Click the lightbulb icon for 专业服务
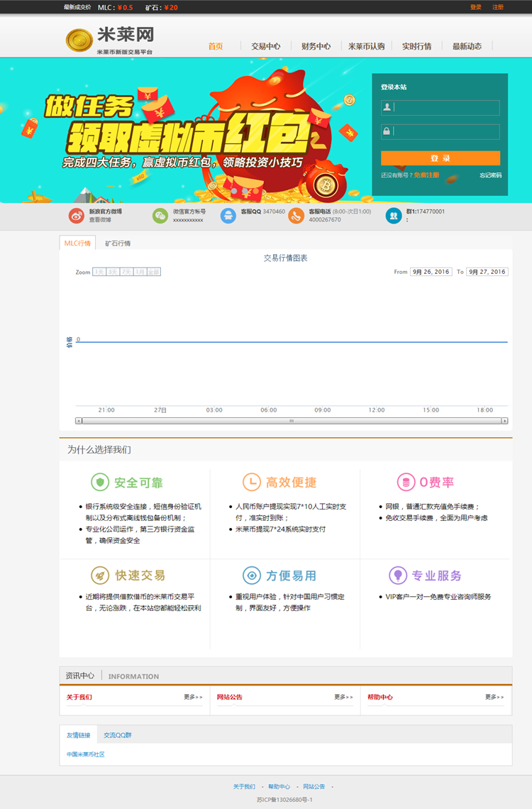The width and height of the screenshot is (532, 809). coord(397,575)
